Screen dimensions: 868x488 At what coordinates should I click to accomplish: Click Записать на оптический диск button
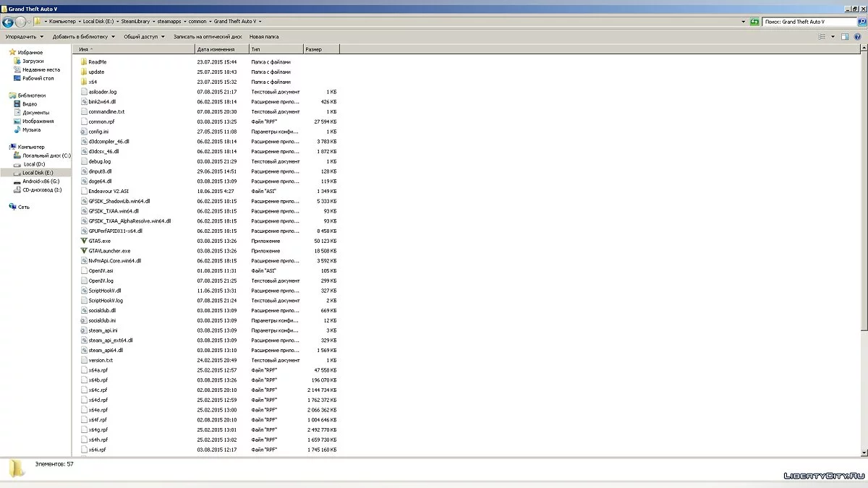208,36
